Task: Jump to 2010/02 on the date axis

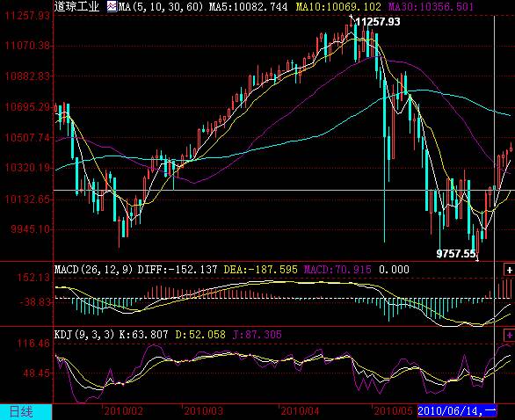Action: (x=124, y=411)
